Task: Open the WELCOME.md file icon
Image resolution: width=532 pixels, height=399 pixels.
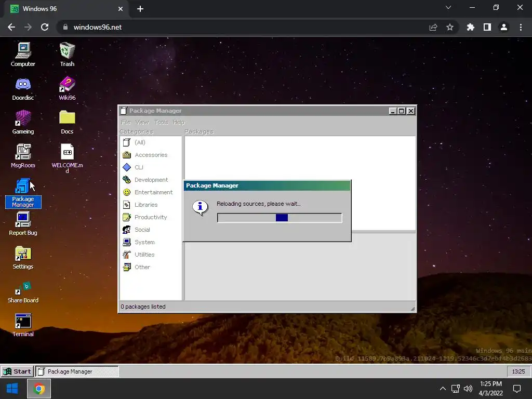Action: tap(67, 158)
